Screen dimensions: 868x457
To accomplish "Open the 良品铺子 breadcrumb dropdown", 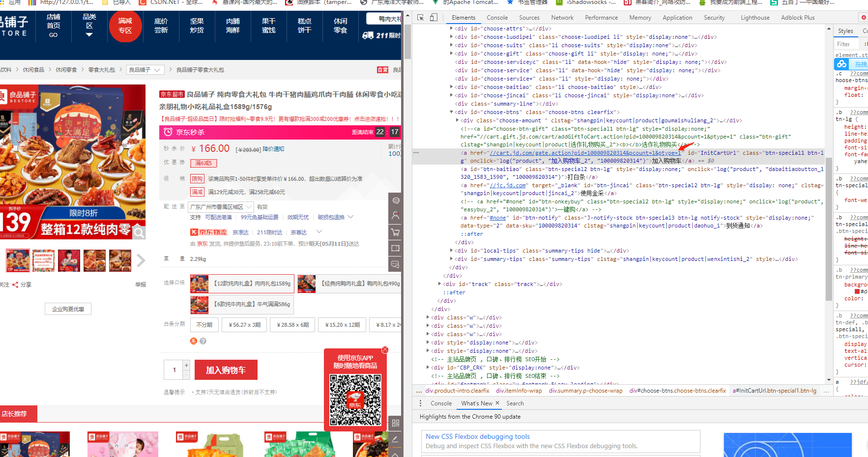I will [145, 70].
